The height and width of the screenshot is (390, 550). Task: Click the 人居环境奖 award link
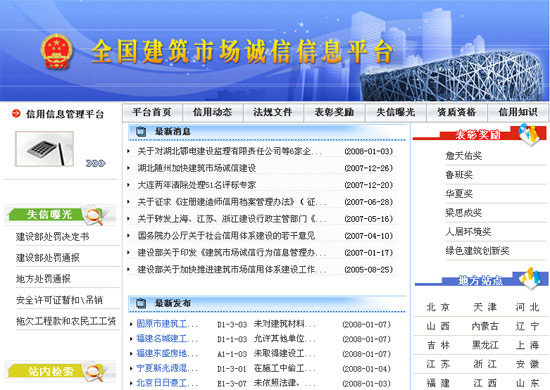point(468,231)
